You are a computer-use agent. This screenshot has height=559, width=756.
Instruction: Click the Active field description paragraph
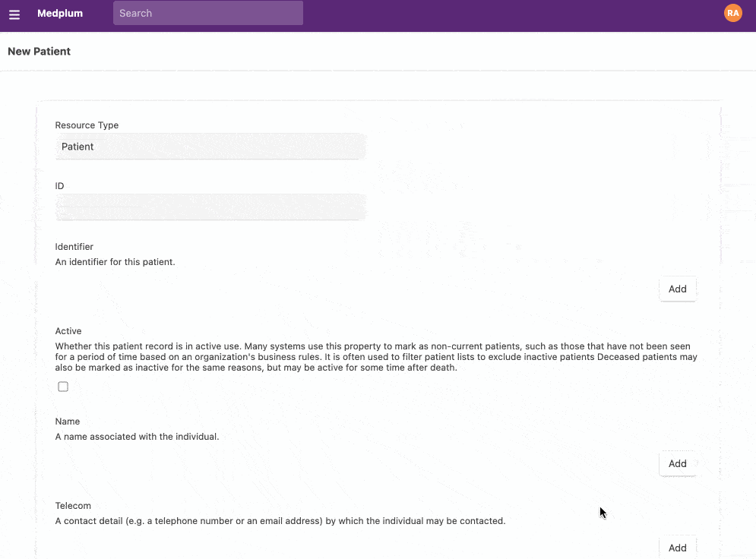pyautogui.click(x=376, y=357)
